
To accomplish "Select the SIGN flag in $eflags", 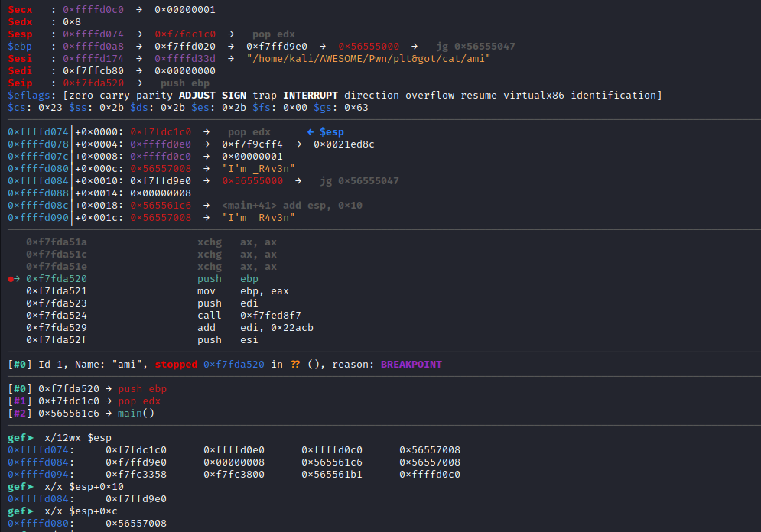I will click(x=234, y=95).
